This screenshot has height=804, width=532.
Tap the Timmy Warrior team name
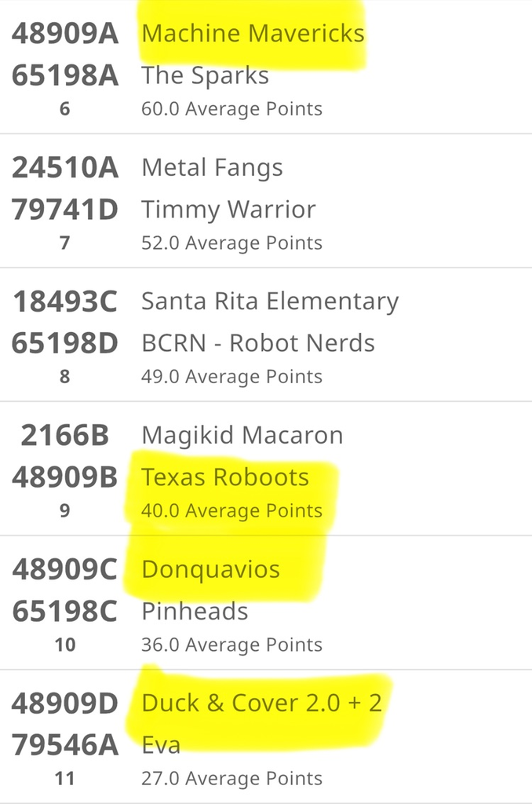[x=228, y=210]
